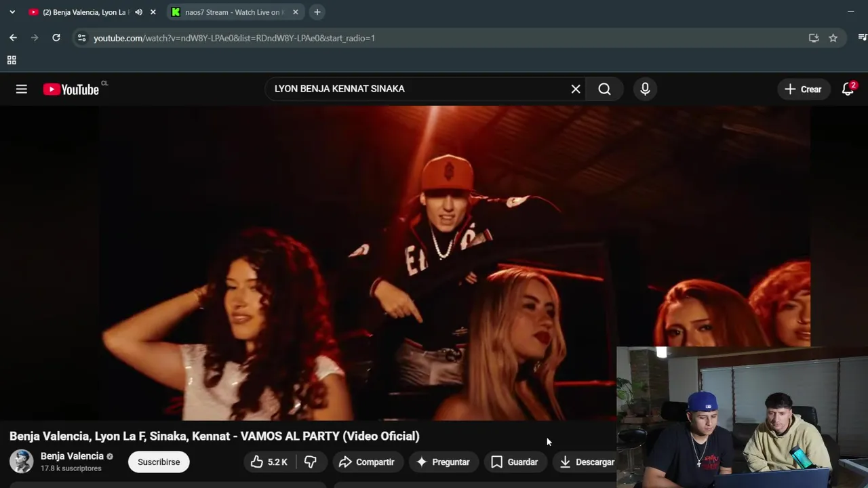The width and height of the screenshot is (868, 488).
Task: View site information icon in address bar
Action: (x=81, y=38)
